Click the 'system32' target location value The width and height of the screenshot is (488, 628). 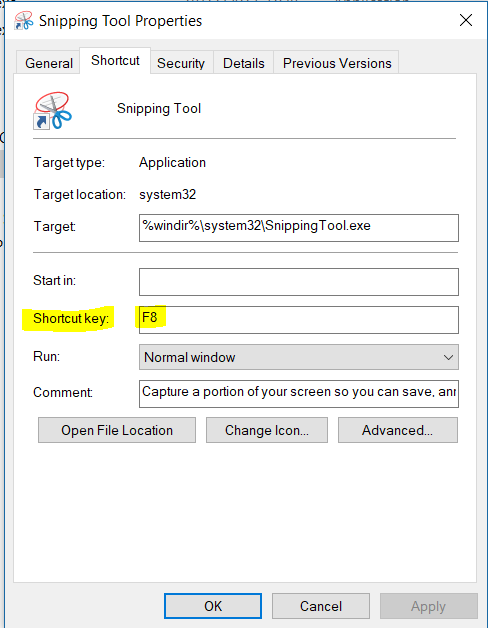(167, 195)
